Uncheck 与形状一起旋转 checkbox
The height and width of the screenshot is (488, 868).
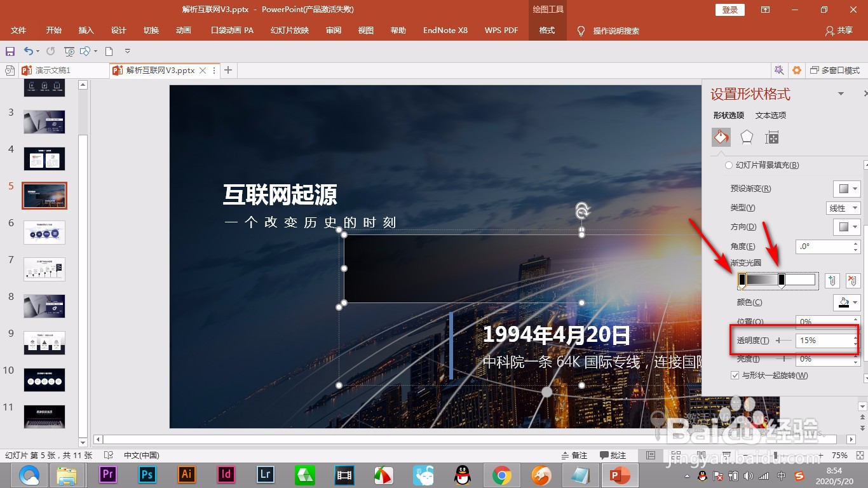734,375
